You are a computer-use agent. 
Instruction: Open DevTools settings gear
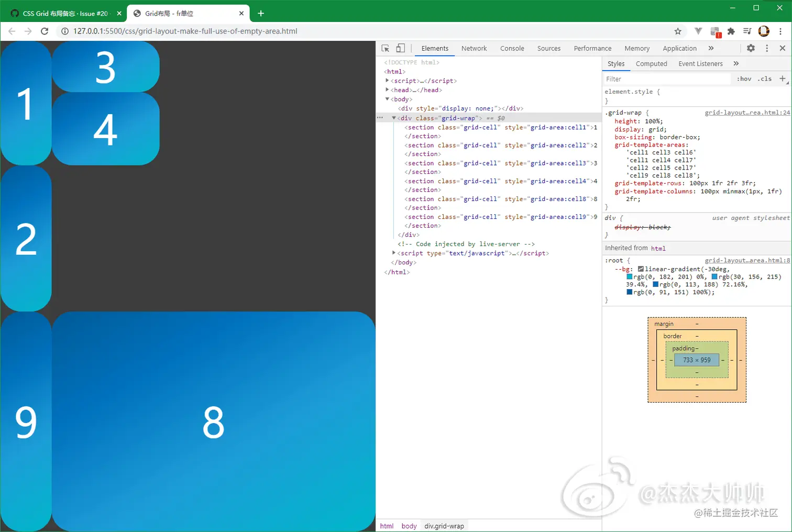(x=751, y=48)
